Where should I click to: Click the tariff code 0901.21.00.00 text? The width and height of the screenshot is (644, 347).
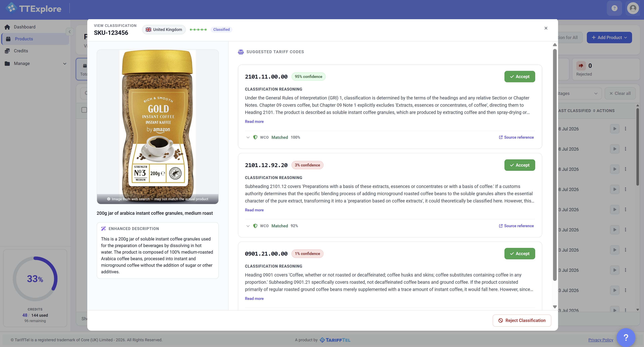266,254
